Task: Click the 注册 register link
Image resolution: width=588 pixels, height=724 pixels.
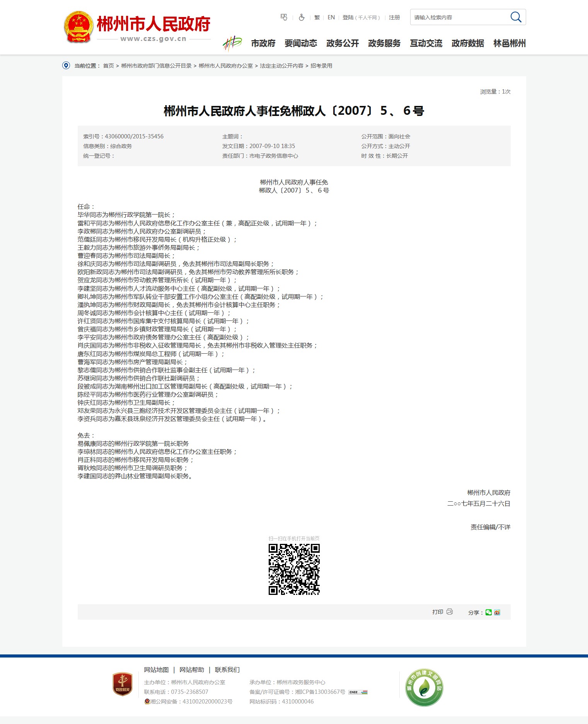Action: 394,17
